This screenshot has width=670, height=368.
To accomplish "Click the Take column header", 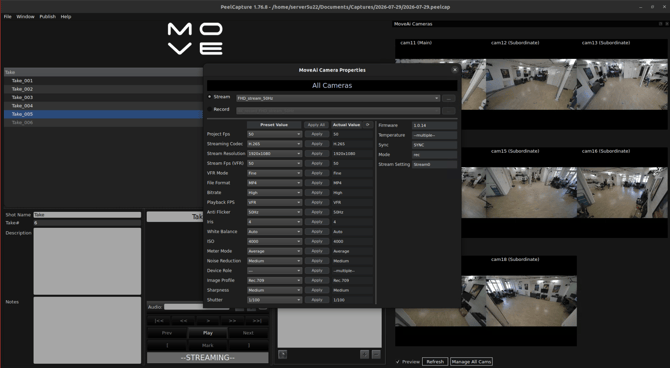I will pos(103,72).
